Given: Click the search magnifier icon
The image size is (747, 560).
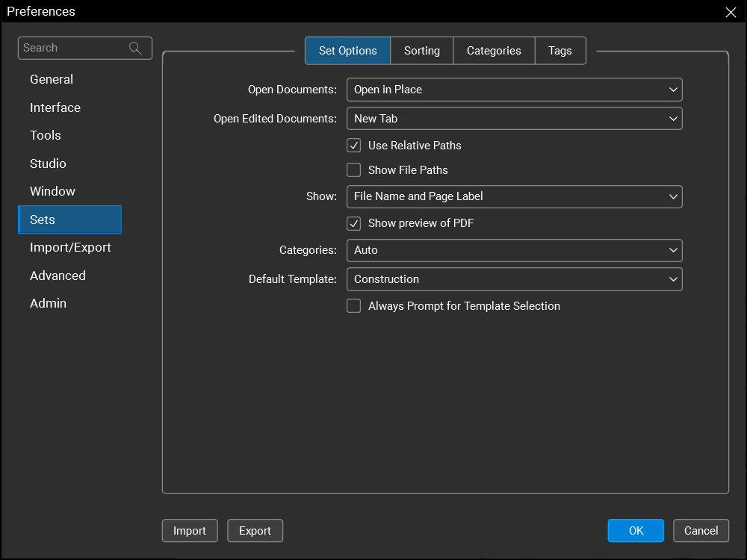Looking at the screenshot, I should [x=135, y=48].
